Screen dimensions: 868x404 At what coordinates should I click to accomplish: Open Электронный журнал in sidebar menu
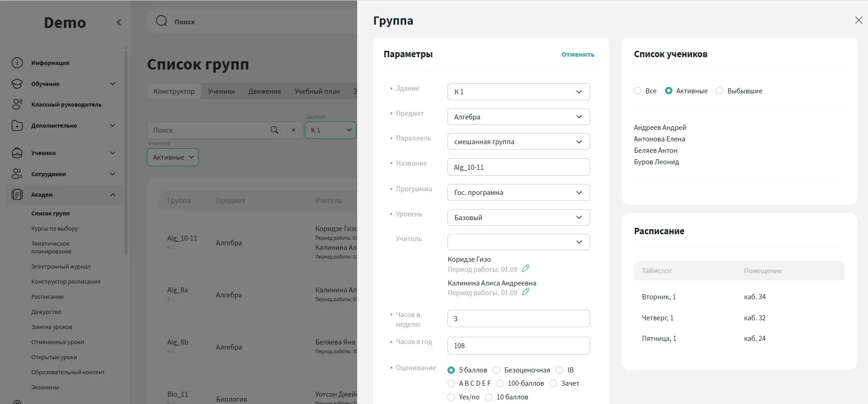(61, 266)
